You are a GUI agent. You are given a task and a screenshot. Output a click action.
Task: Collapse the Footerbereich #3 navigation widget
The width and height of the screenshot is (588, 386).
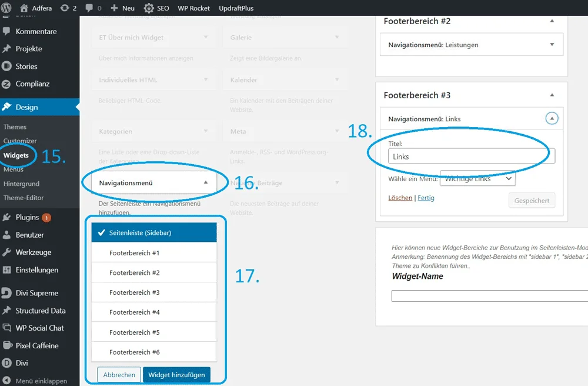pyautogui.click(x=552, y=118)
